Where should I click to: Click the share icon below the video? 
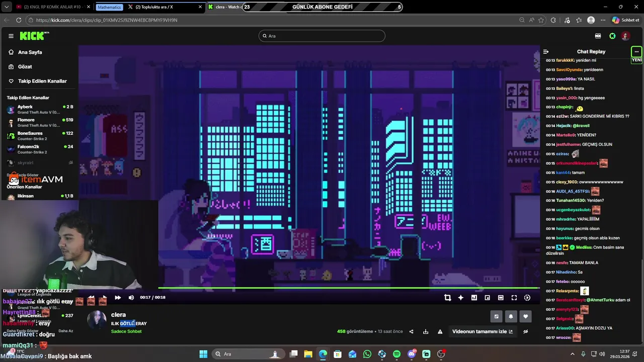[411, 331]
